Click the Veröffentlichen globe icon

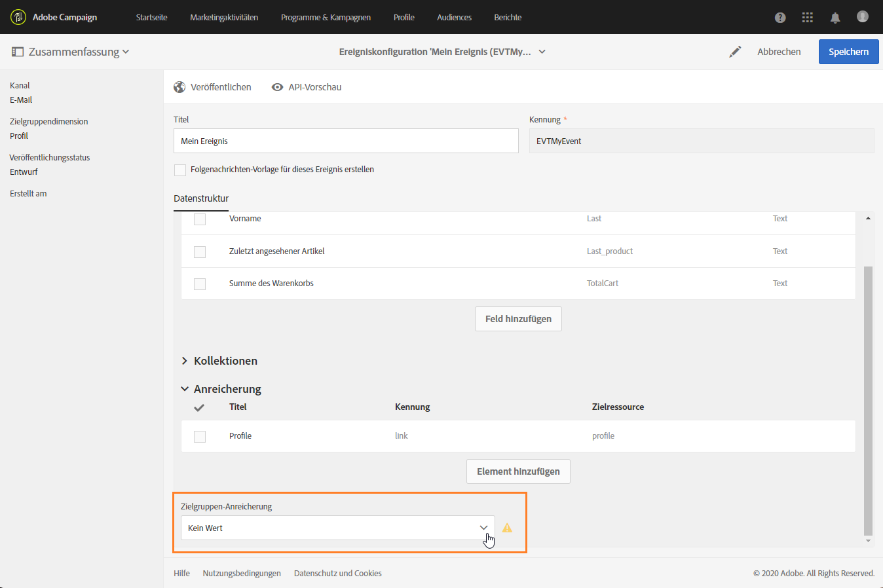coord(179,87)
